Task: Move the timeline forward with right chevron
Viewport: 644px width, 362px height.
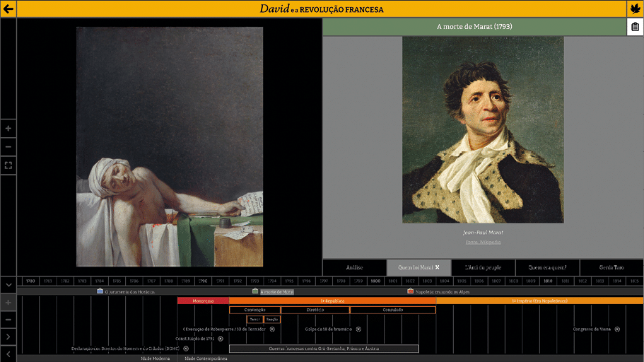Action: click(8, 337)
